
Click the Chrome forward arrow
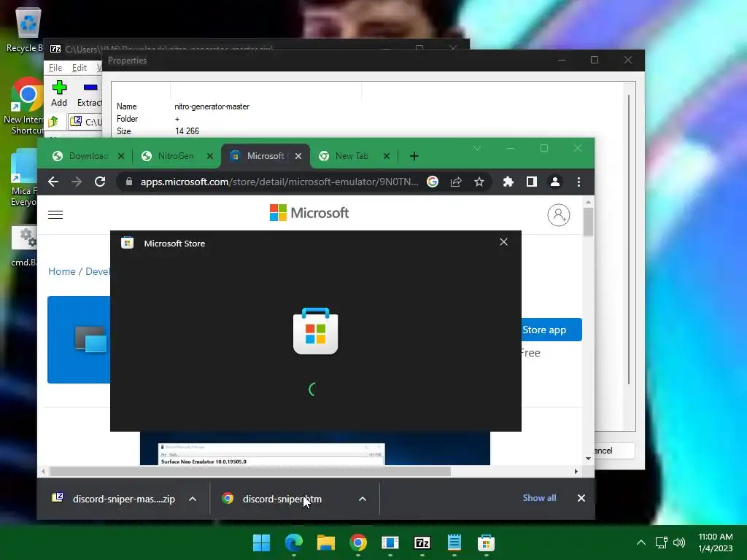click(77, 182)
